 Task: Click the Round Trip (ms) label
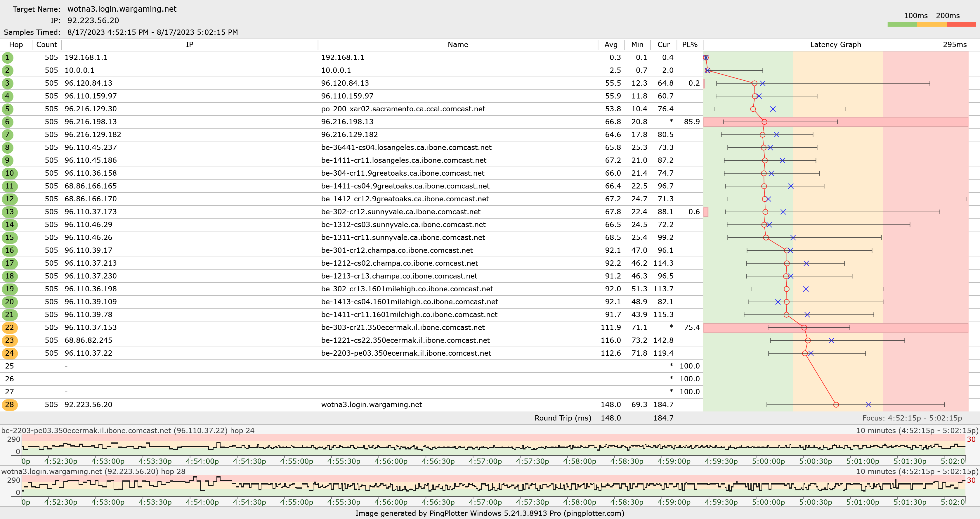pos(563,418)
